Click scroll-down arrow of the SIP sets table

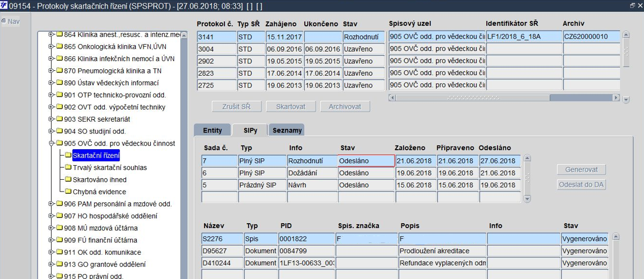click(527, 199)
